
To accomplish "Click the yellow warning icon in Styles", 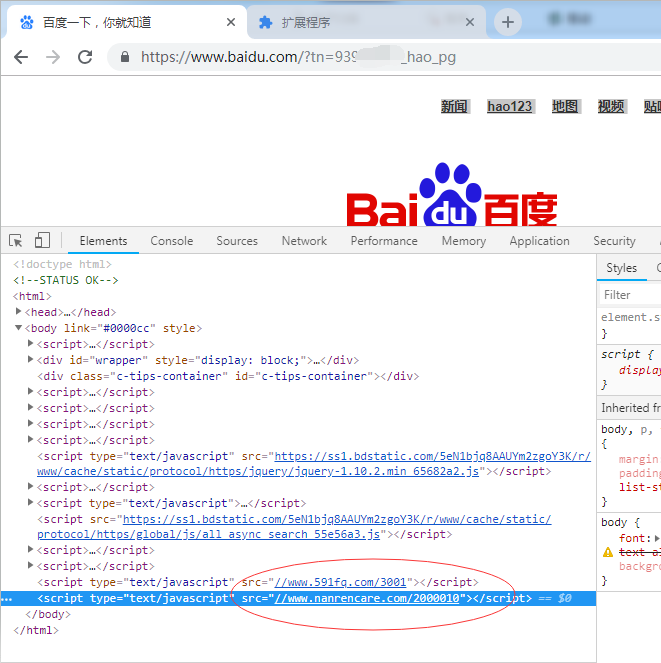I will [608, 552].
